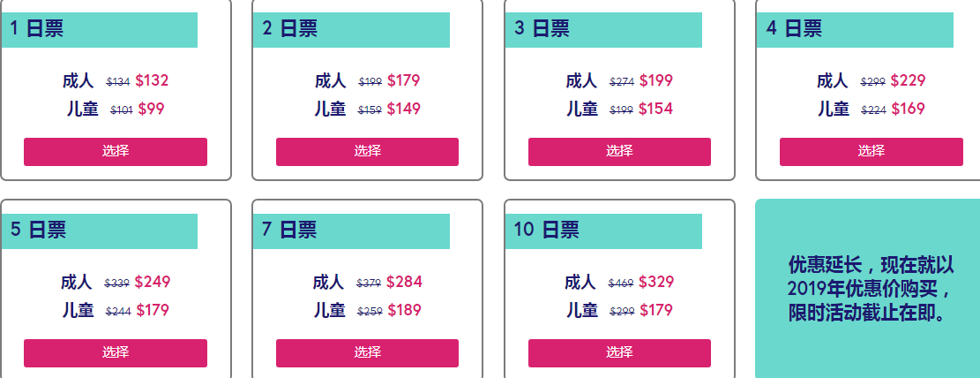
Task: Pick the 7 日票 using 选择
Action: pyautogui.click(x=367, y=352)
